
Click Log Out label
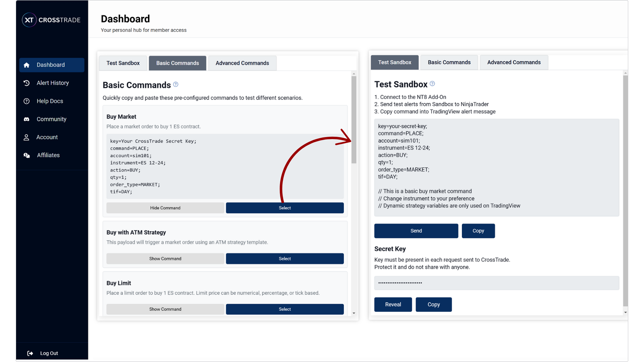[x=49, y=353]
